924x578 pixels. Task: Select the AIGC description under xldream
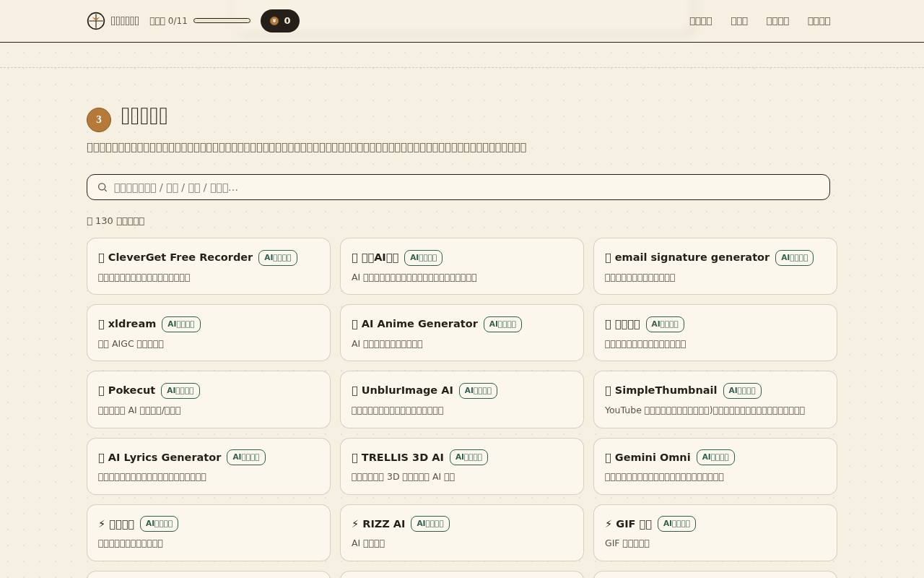[x=131, y=344]
